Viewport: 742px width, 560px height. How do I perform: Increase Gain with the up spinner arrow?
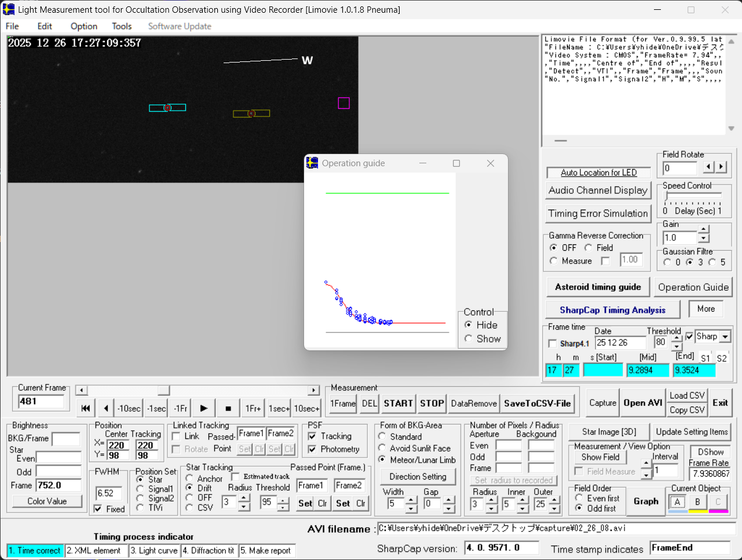(x=703, y=230)
